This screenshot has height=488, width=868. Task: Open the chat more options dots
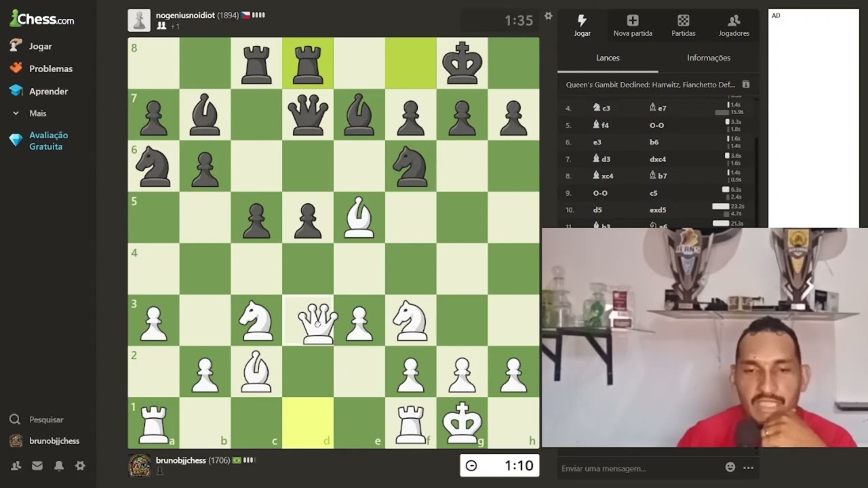[x=748, y=467]
